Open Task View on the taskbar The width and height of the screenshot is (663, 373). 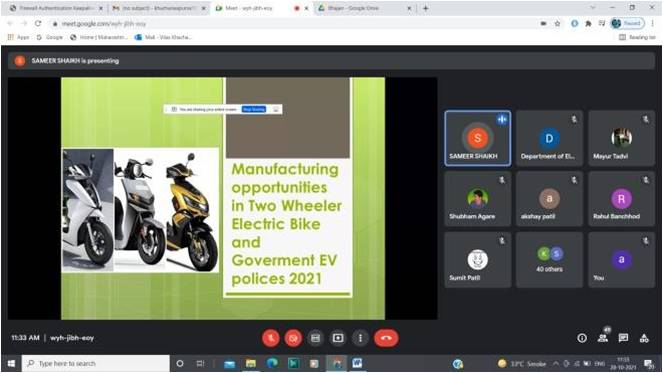200,363
